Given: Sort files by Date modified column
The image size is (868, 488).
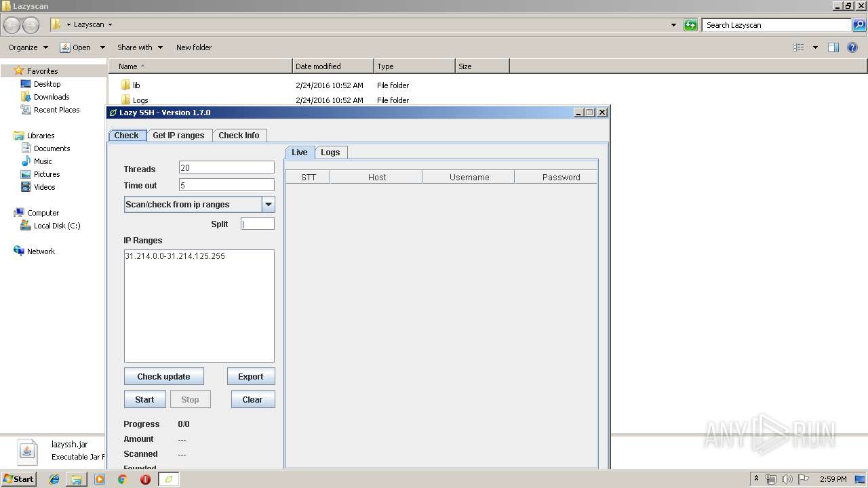Looking at the screenshot, I should pos(333,66).
